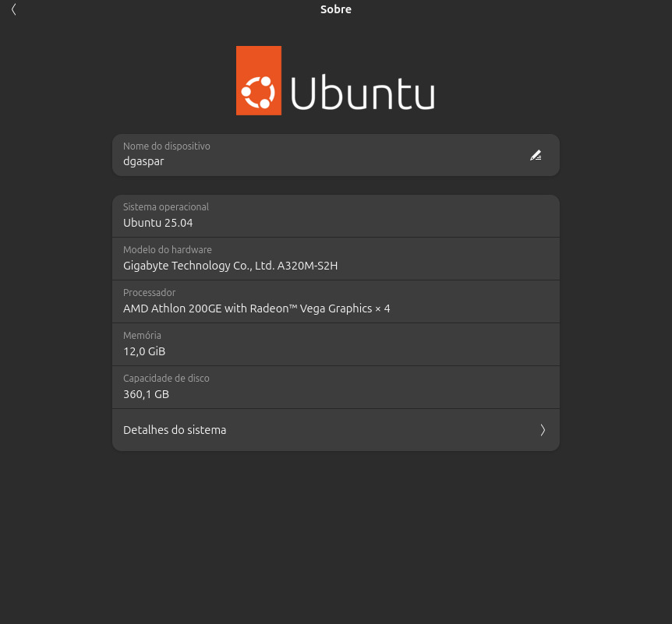Click the Modelo do hardware row

click(x=336, y=259)
